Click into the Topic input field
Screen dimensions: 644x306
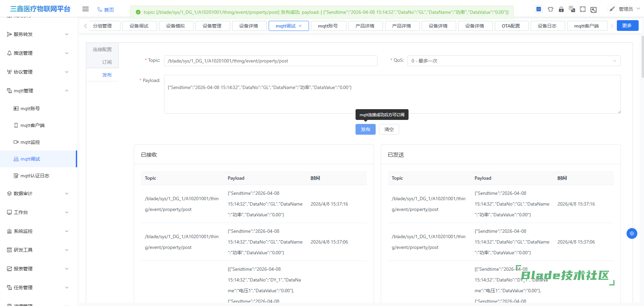point(270,61)
